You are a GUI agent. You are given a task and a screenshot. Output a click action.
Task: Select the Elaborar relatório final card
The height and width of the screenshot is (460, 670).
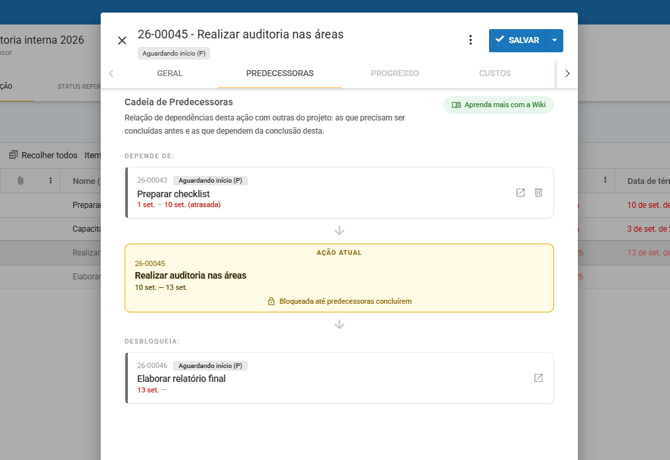click(x=339, y=378)
